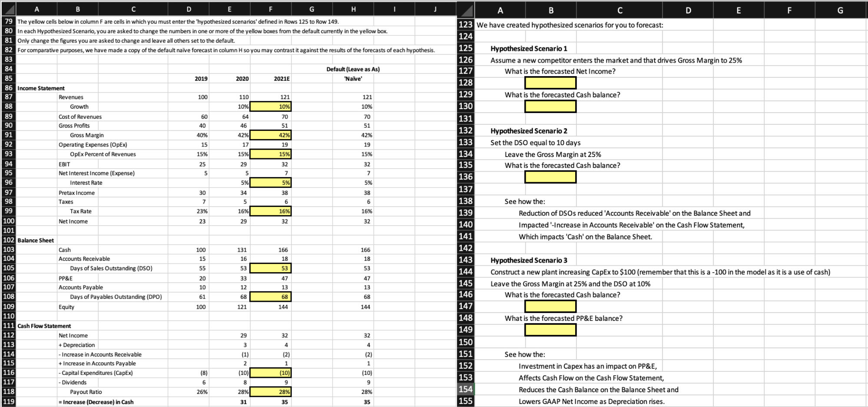Click the 'Naïve' column heading cell
The height and width of the screenshot is (407, 868).
tap(353, 79)
